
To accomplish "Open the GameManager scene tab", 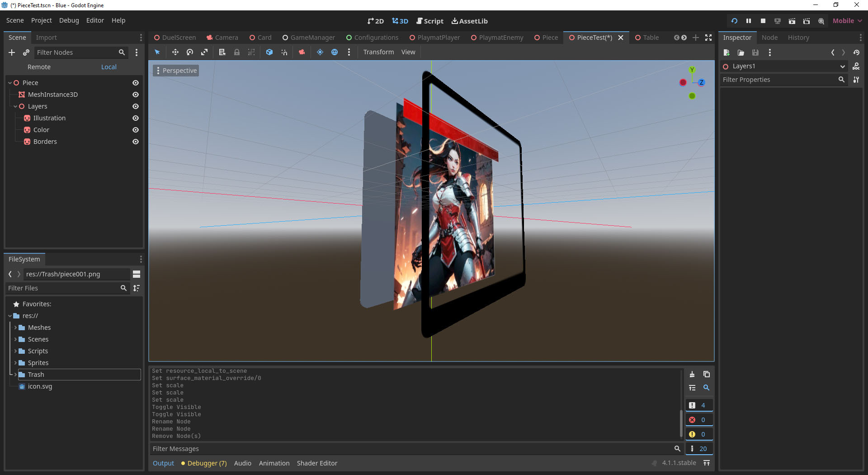I will 308,38.
